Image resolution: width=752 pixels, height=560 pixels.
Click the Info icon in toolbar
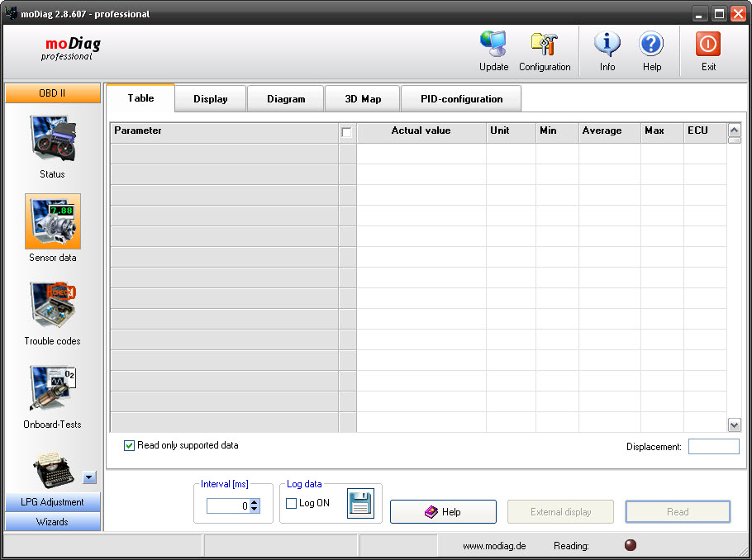coord(607,45)
